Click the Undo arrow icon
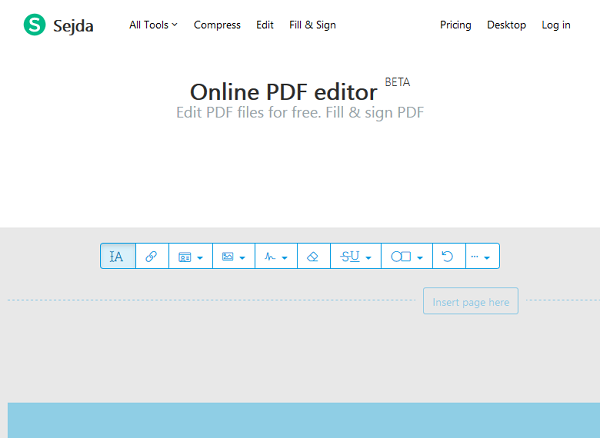Image resolution: width=600 pixels, height=438 pixels. tap(448, 257)
